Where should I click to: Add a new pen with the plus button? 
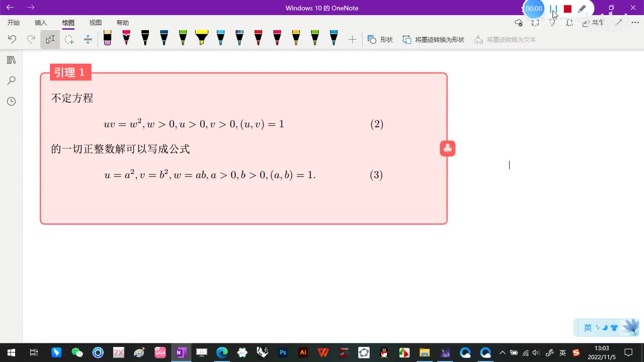coord(352,39)
